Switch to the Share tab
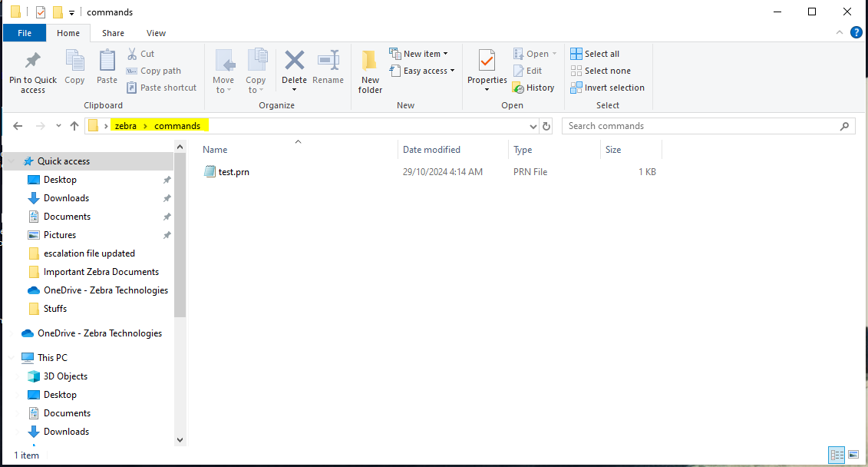868x467 pixels. 113,33
